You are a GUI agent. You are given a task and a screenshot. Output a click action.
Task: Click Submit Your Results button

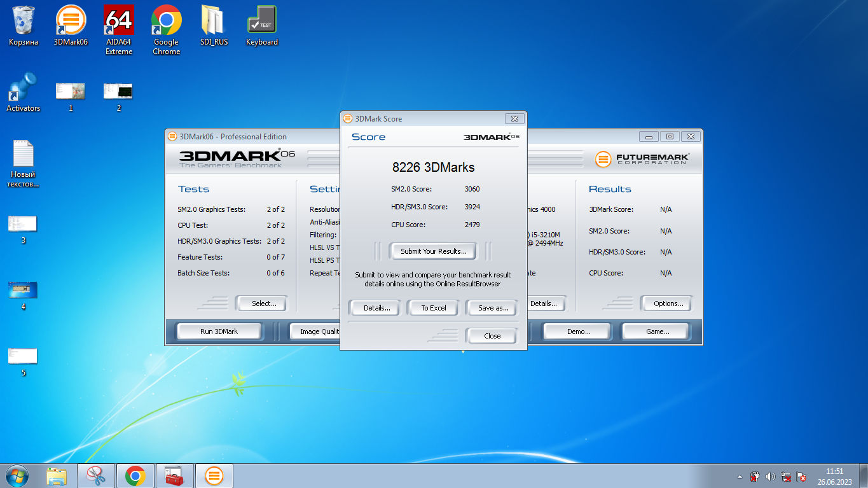tap(434, 251)
